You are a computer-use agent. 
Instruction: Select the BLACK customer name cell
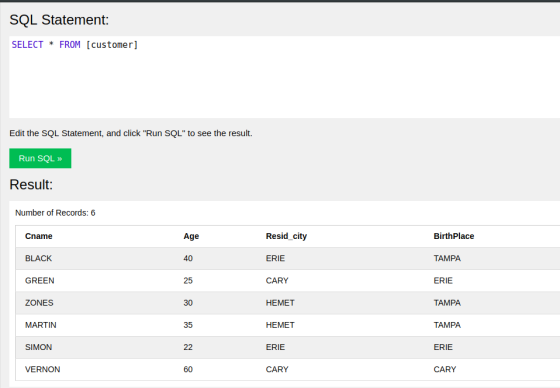pos(38,258)
